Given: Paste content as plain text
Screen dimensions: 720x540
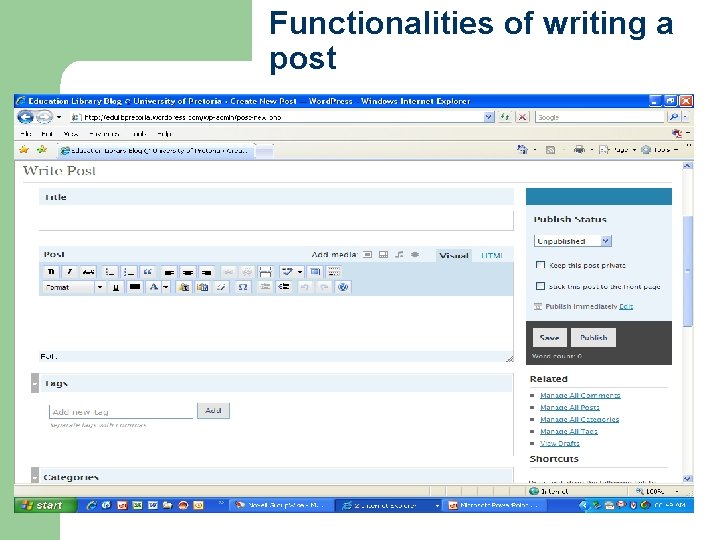Looking at the screenshot, I should pos(184,287).
